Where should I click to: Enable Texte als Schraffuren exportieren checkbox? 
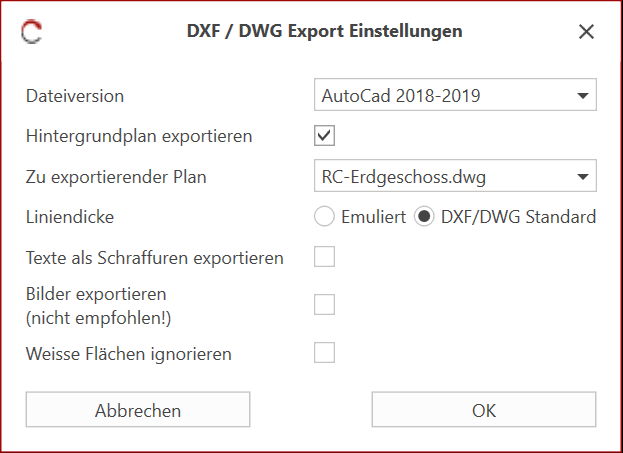(x=324, y=257)
